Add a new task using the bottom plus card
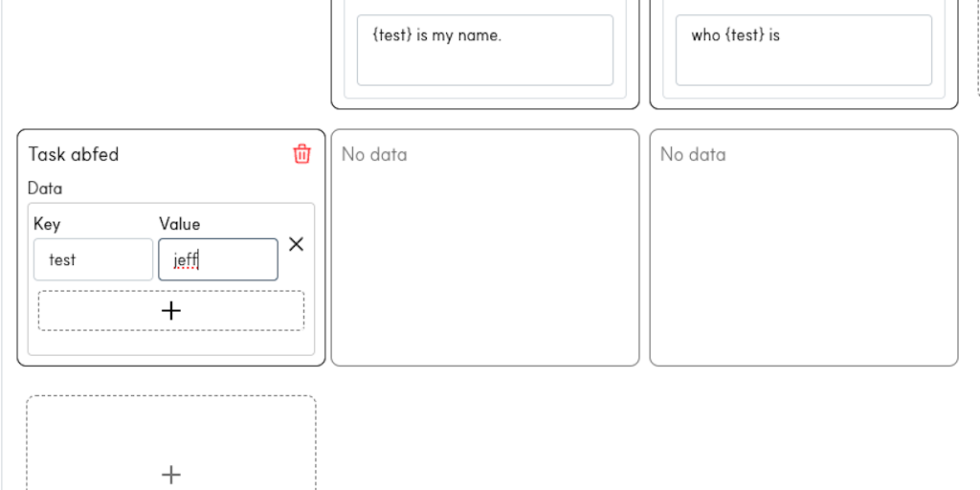The height and width of the screenshot is (490, 980). 171,473
